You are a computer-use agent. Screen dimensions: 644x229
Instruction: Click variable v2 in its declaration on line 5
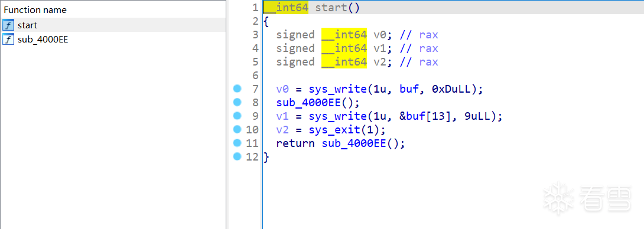point(380,62)
